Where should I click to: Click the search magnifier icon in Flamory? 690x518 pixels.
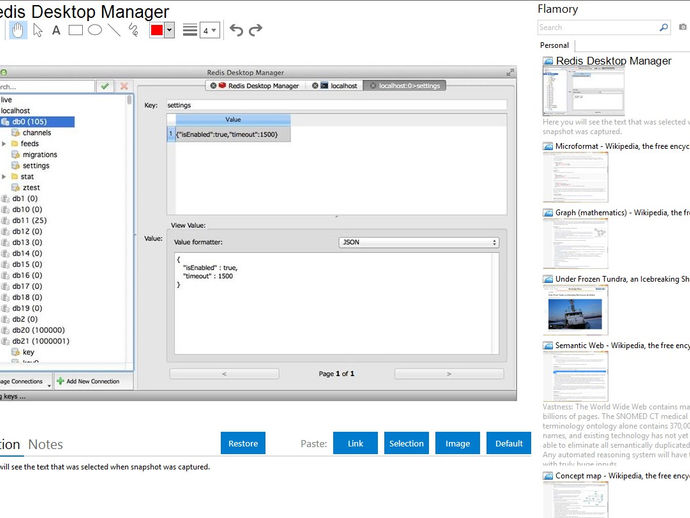pos(664,27)
